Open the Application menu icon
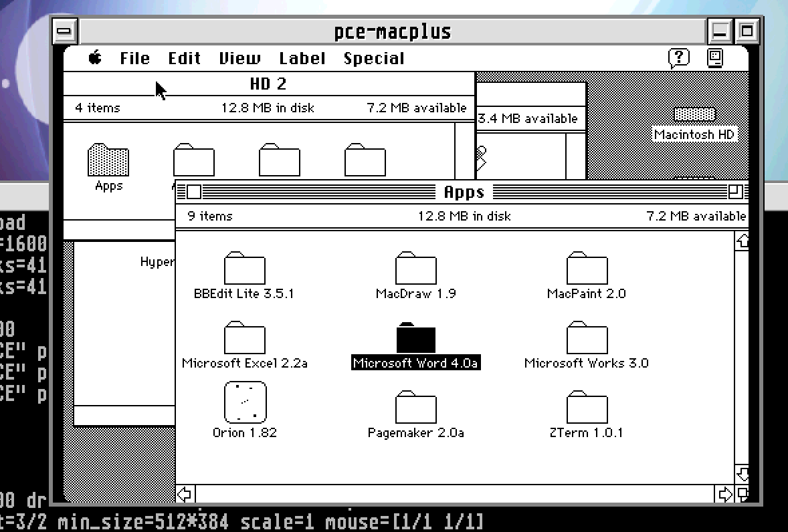Screen dimensions: 788x532 (714, 58)
